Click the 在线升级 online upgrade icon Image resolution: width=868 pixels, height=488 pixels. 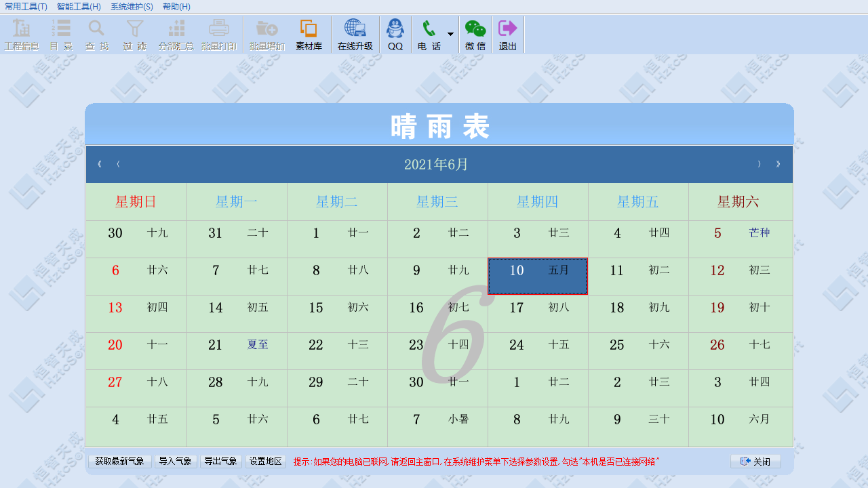pos(354,34)
